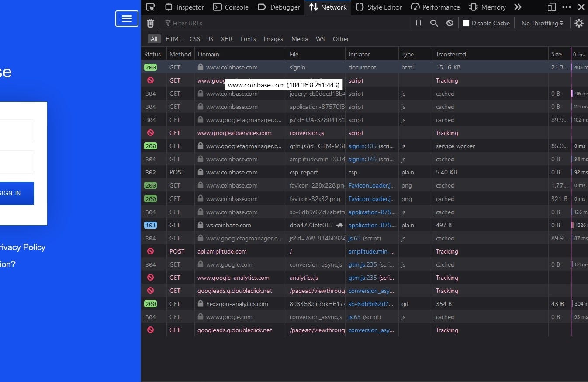
Task: Sort by Type column header
Action: [x=415, y=54]
